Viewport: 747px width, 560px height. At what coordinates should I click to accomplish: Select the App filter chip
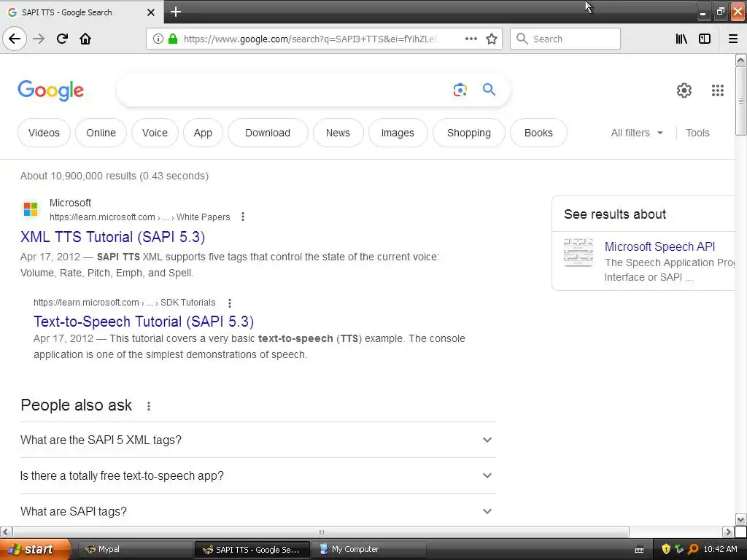[203, 133]
